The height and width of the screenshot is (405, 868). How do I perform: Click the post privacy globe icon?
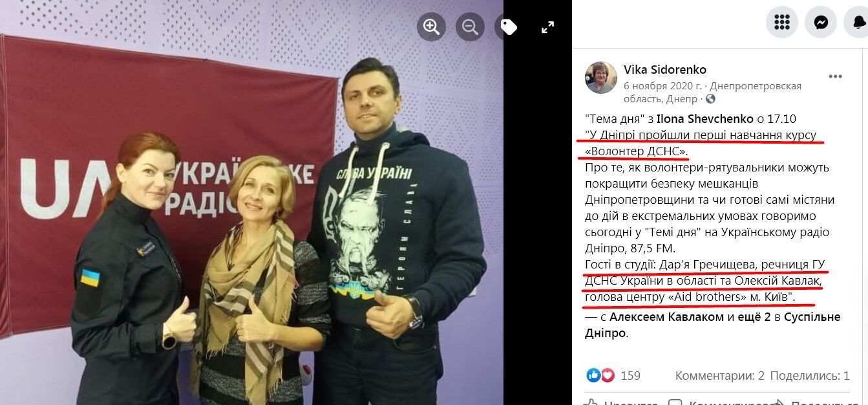pos(711,99)
